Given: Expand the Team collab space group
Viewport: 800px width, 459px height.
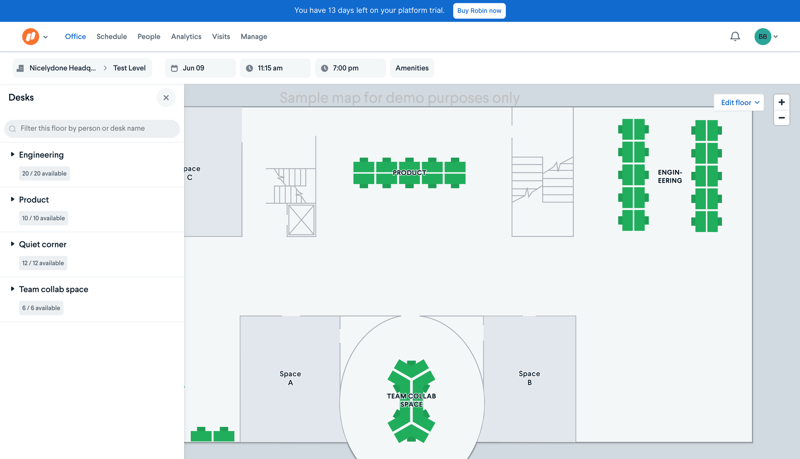Looking at the screenshot, I should click(x=12, y=289).
